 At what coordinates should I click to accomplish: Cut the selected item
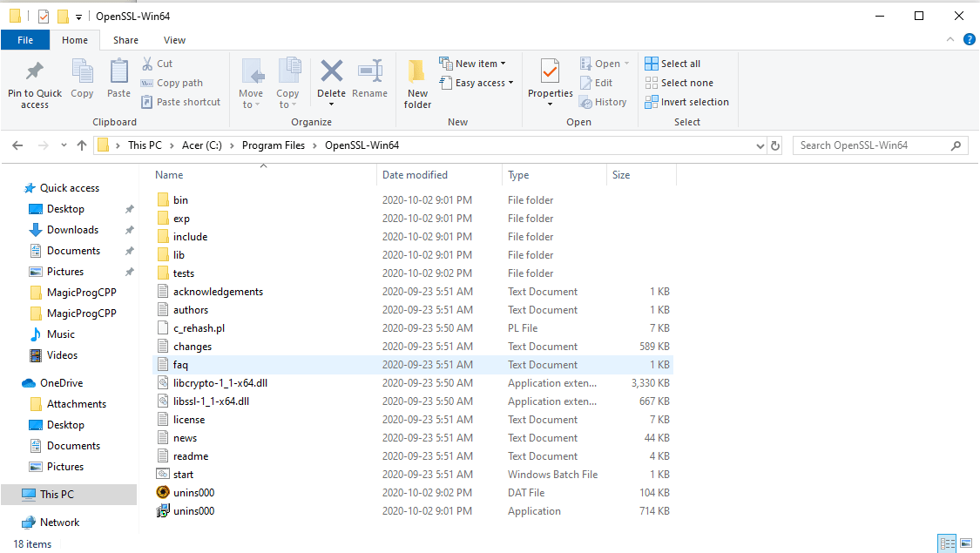tap(157, 64)
